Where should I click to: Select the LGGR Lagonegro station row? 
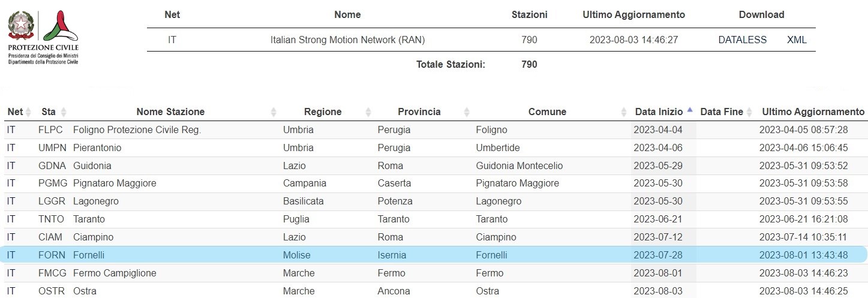point(435,201)
